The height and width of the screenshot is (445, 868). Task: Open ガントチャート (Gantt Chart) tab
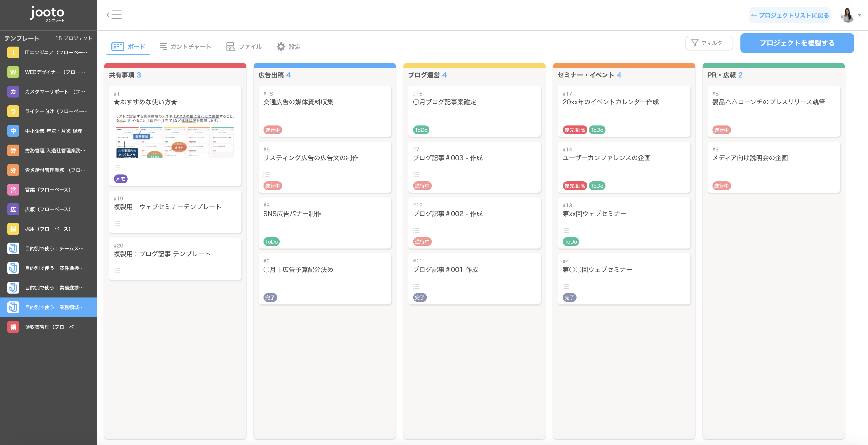[x=186, y=47]
